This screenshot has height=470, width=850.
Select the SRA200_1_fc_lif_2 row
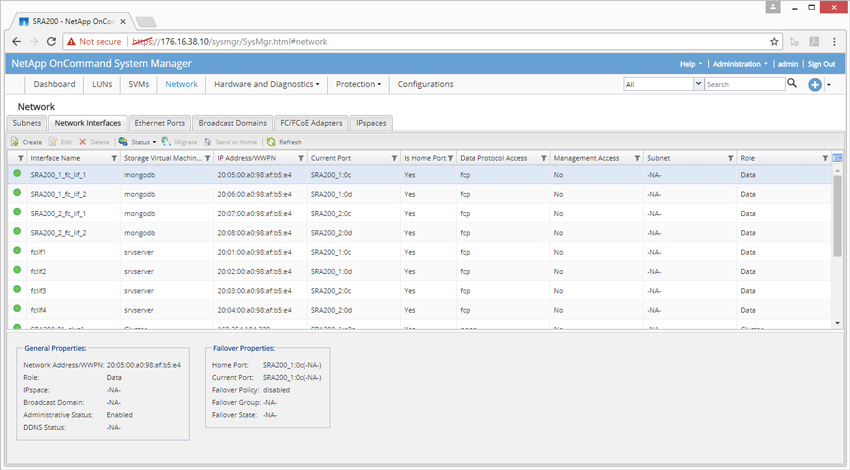(420, 194)
